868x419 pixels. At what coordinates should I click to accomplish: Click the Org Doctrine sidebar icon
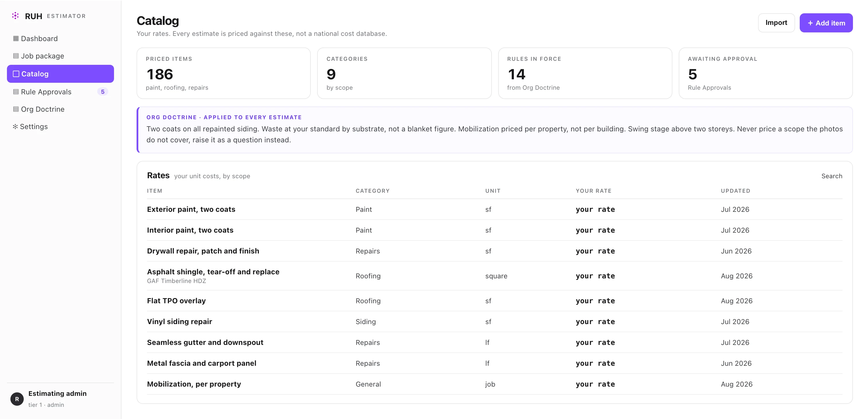16,109
